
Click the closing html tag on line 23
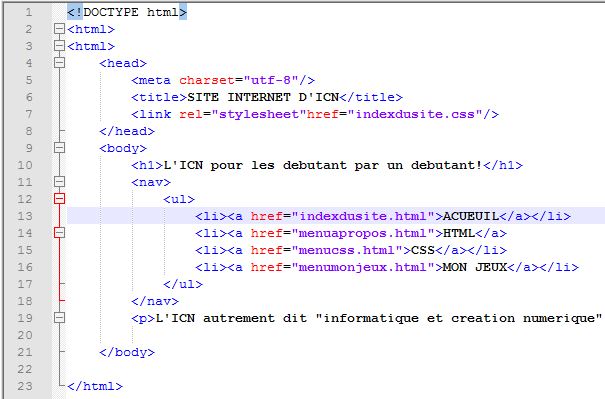[95, 386]
